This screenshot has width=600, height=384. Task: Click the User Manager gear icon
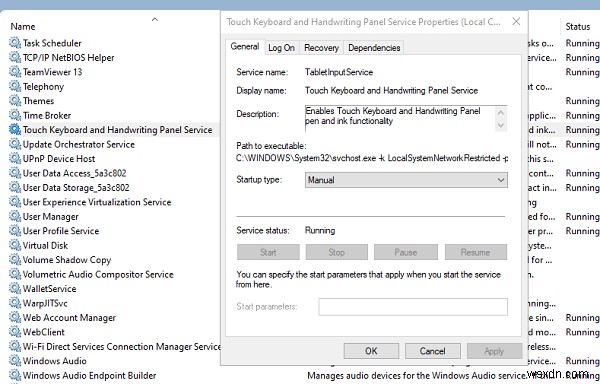(15, 216)
